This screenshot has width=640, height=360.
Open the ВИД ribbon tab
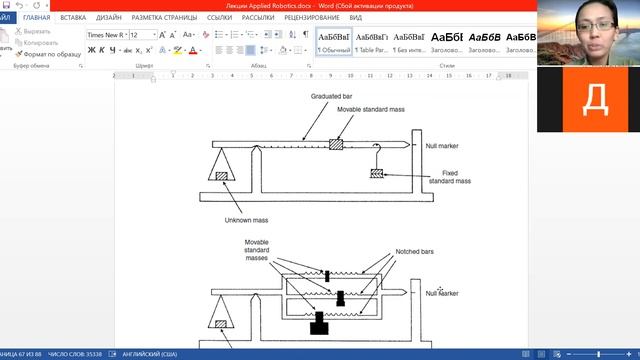pyautogui.click(x=356, y=18)
